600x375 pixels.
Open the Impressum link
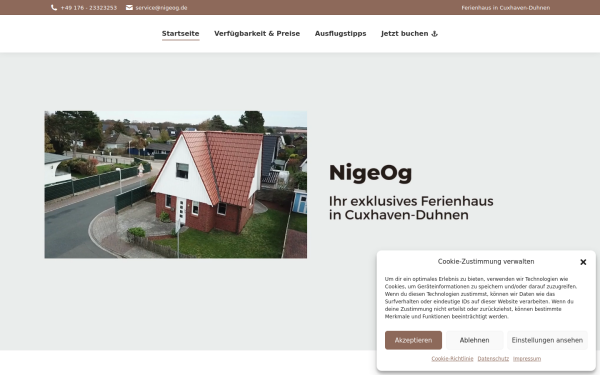527,359
